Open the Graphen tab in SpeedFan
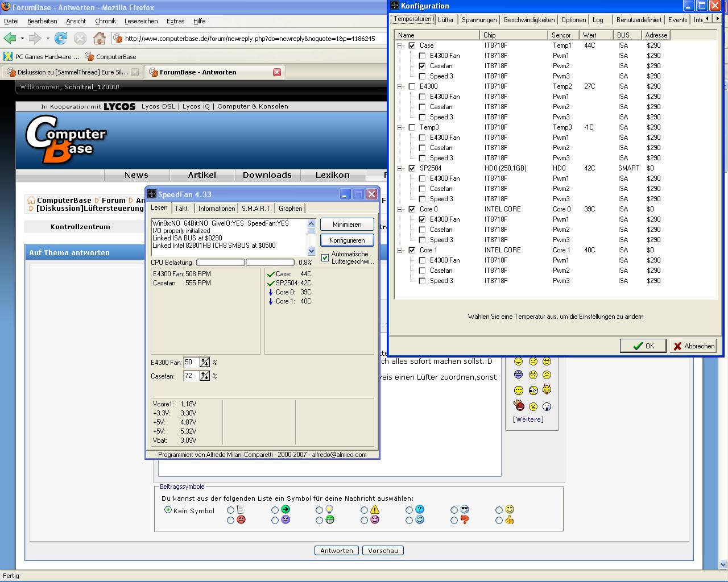 point(290,209)
